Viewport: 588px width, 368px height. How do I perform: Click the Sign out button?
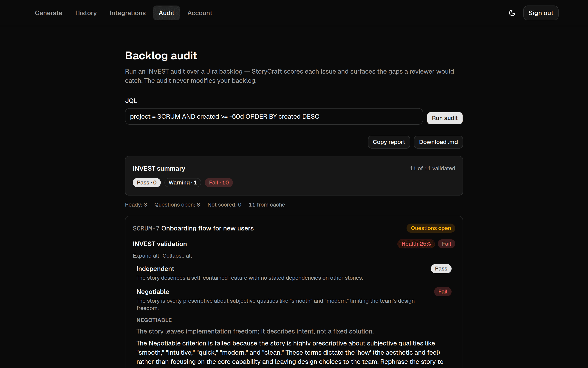541,13
